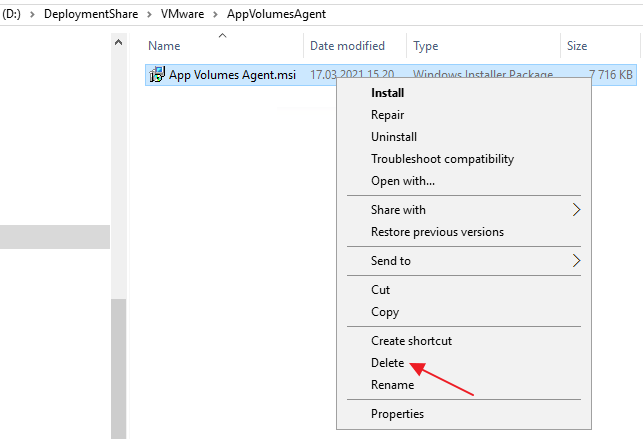The height and width of the screenshot is (439, 643).
Task: Choose Uninstall from the context menu
Action: (394, 137)
